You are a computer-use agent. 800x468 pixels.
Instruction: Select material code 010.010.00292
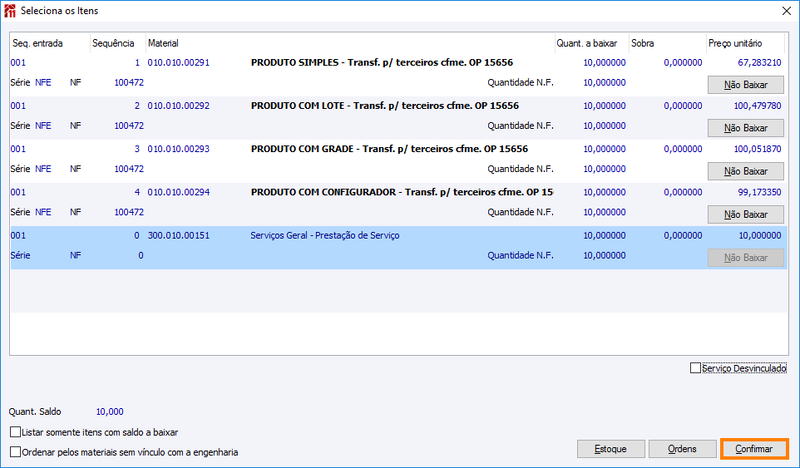(x=179, y=106)
